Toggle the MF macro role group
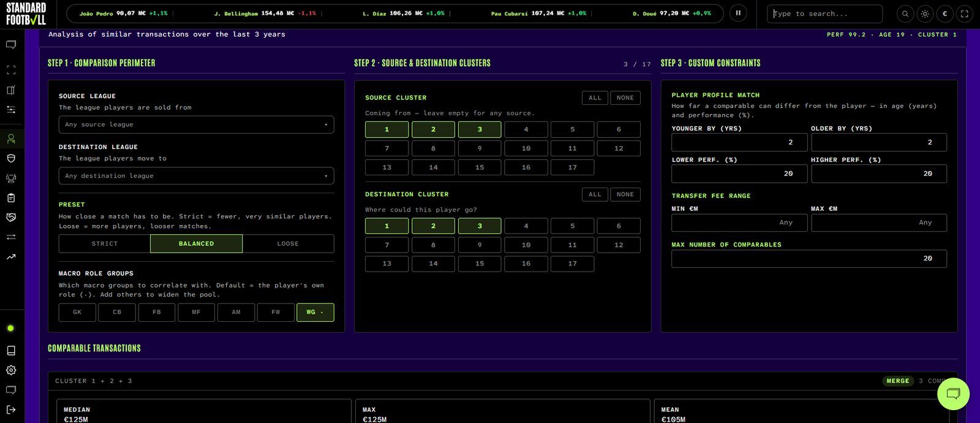The width and height of the screenshot is (980, 423). coord(196,312)
